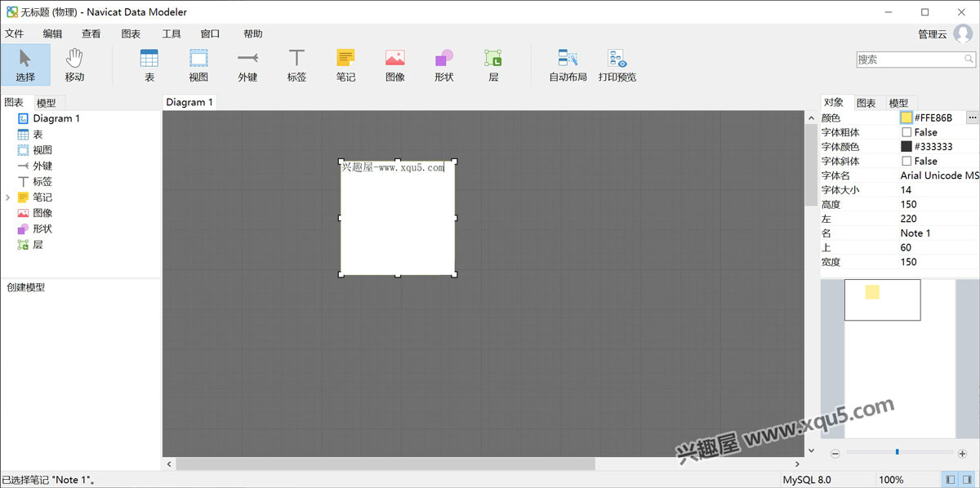Switch to left panel 模型 tab
The image size is (980, 488).
click(x=47, y=103)
